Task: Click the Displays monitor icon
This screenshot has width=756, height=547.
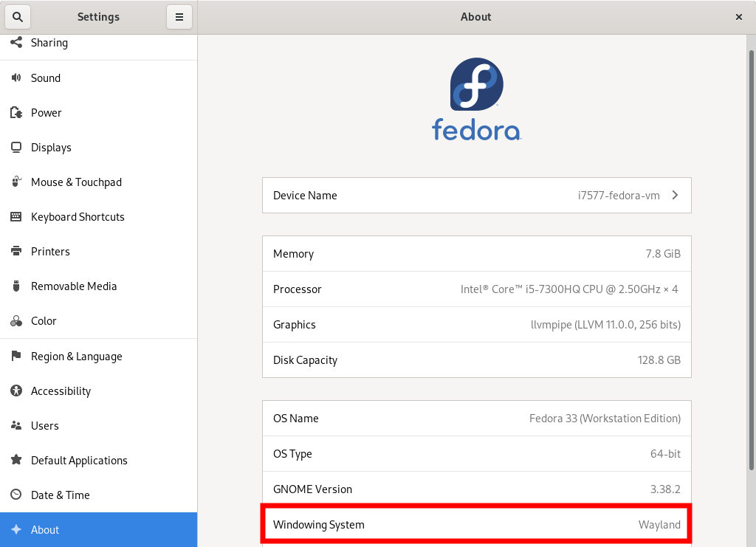Action: (16, 147)
